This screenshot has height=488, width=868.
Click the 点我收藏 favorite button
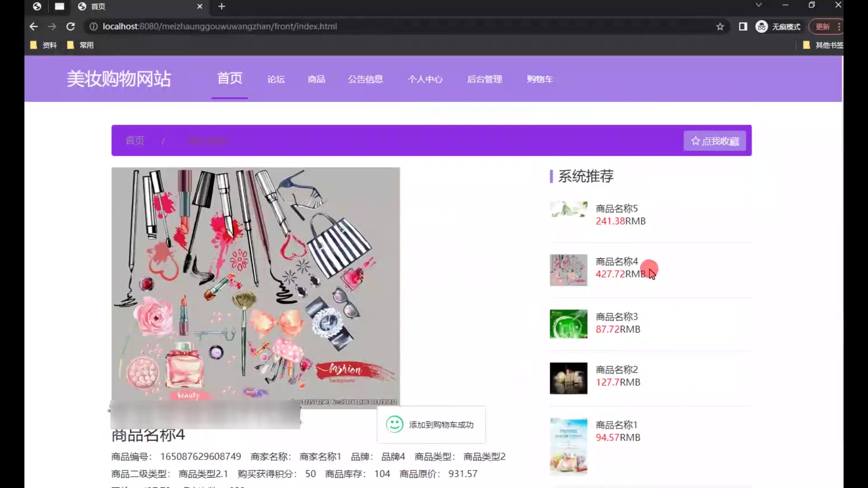click(x=715, y=141)
